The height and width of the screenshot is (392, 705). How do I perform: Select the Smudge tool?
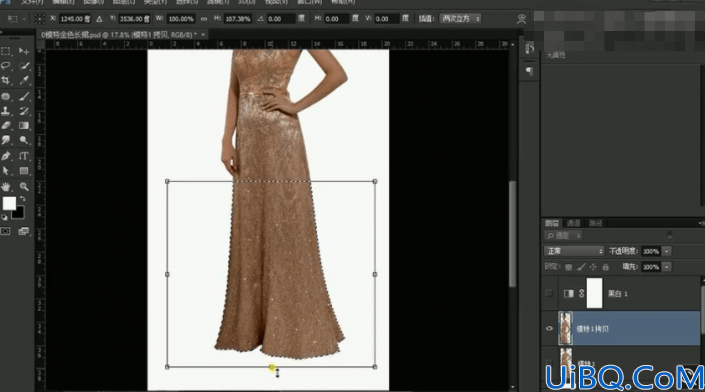tap(6, 140)
